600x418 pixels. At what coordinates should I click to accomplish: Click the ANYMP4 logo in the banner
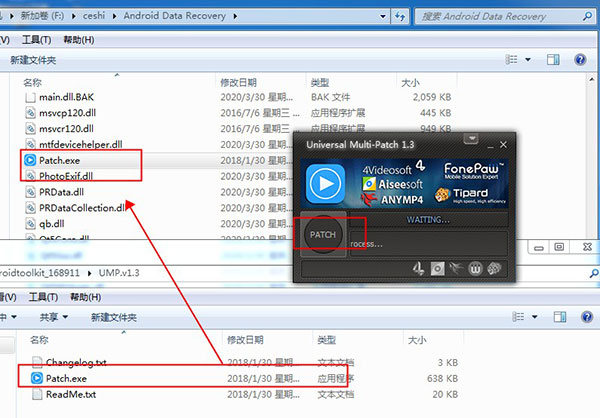pyautogui.click(x=392, y=199)
